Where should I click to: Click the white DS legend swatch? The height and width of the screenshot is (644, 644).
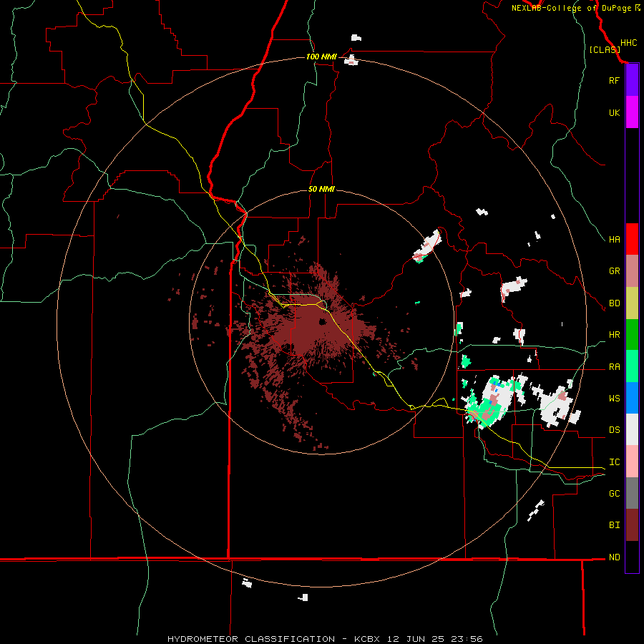click(632, 429)
